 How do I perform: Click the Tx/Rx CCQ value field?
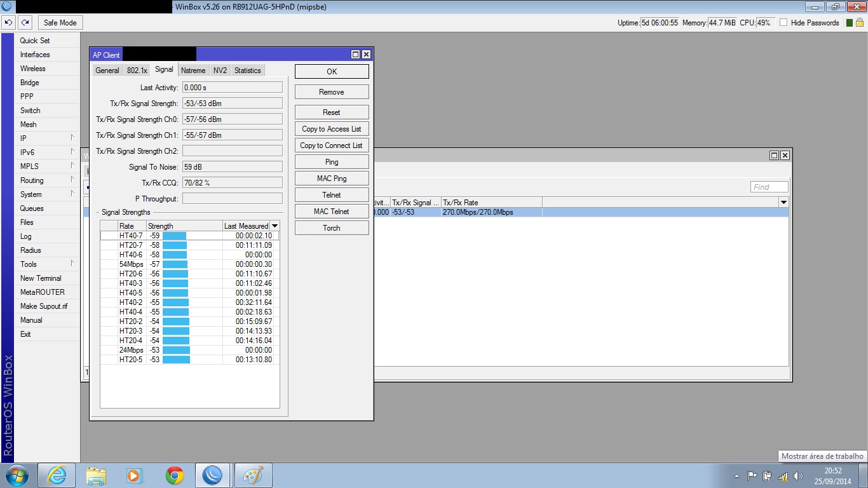[x=233, y=182]
